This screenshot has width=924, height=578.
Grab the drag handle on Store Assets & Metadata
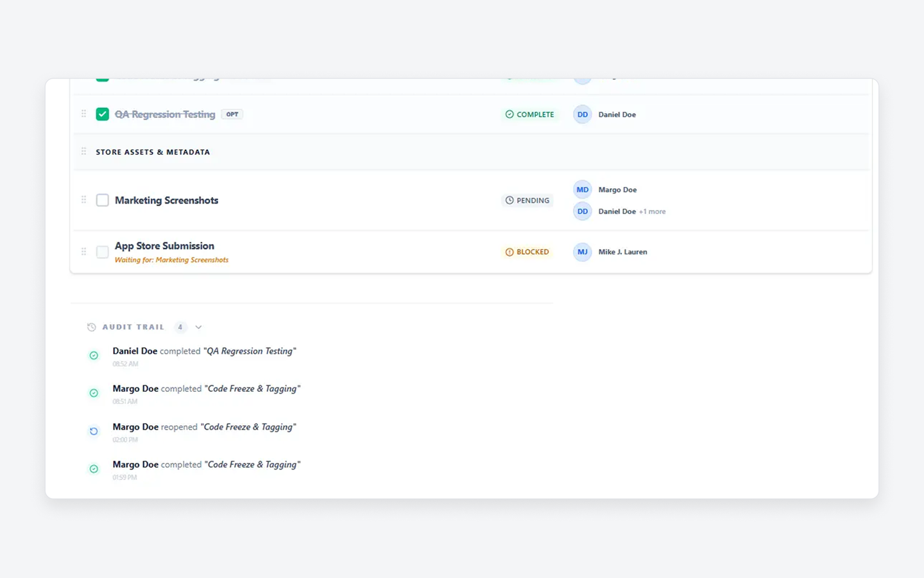coord(83,152)
